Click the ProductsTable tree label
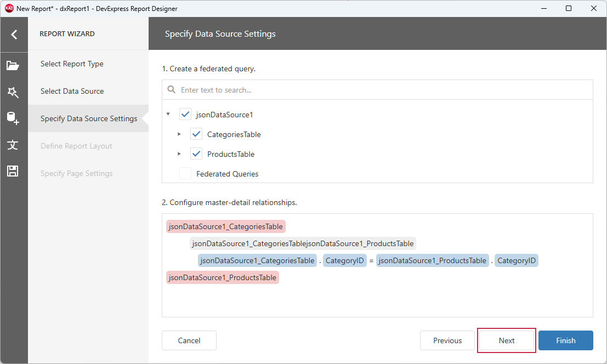Viewport: 607px width, 364px height. [x=231, y=154]
